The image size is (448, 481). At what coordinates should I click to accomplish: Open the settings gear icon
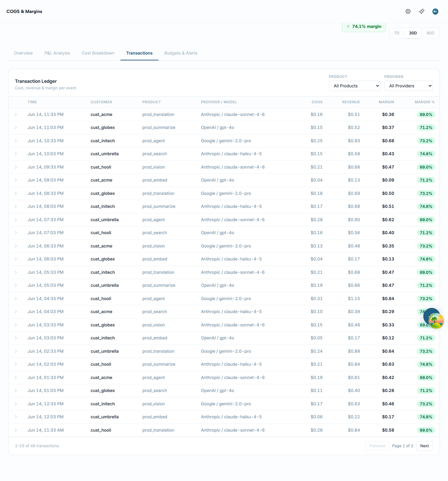[408, 11]
